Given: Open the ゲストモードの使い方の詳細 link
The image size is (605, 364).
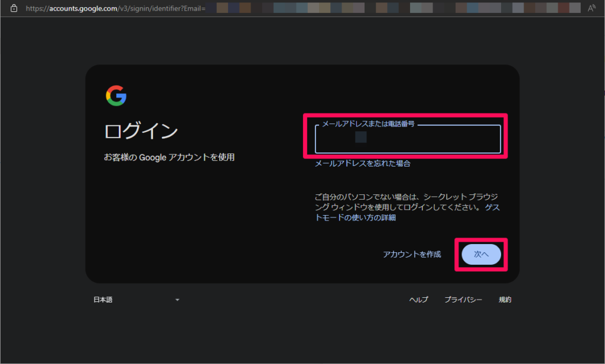Looking at the screenshot, I should tap(355, 217).
